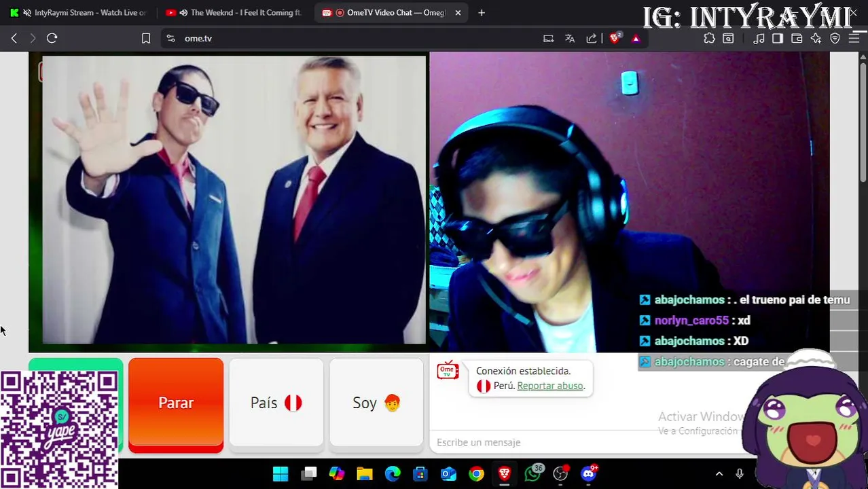
Task: Open Brave VPN shield icon
Action: click(835, 39)
